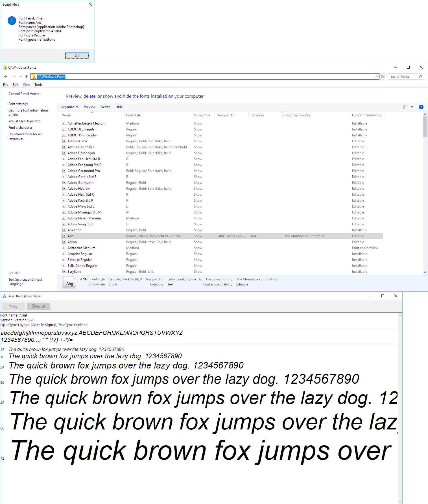Click OK in the Script Alert dialog

click(77, 56)
